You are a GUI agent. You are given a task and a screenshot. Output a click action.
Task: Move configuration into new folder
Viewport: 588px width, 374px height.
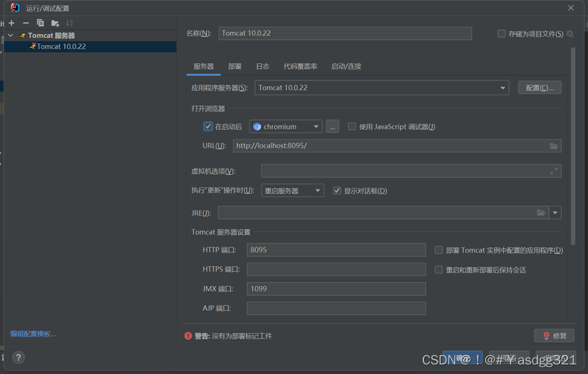(x=55, y=23)
